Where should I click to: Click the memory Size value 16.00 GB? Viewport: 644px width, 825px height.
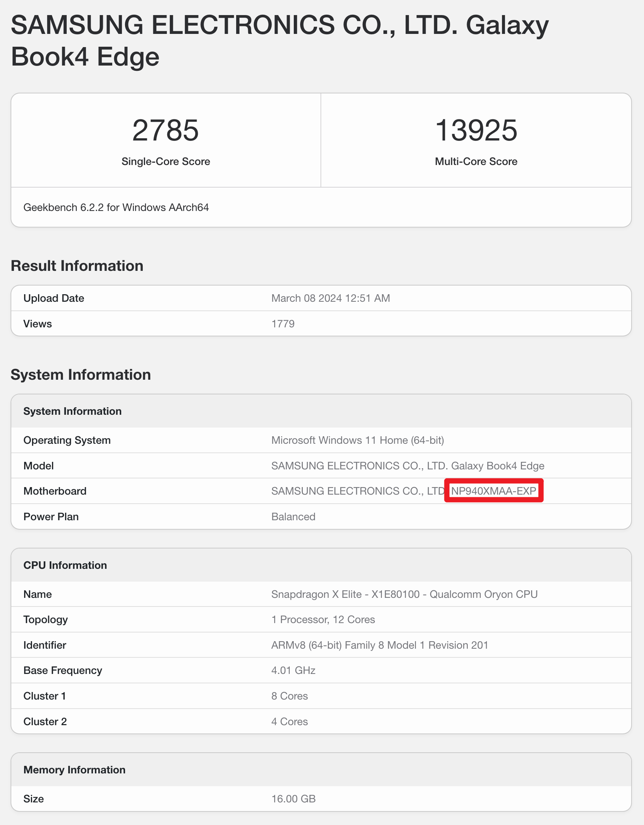click(x=293, y=799)
